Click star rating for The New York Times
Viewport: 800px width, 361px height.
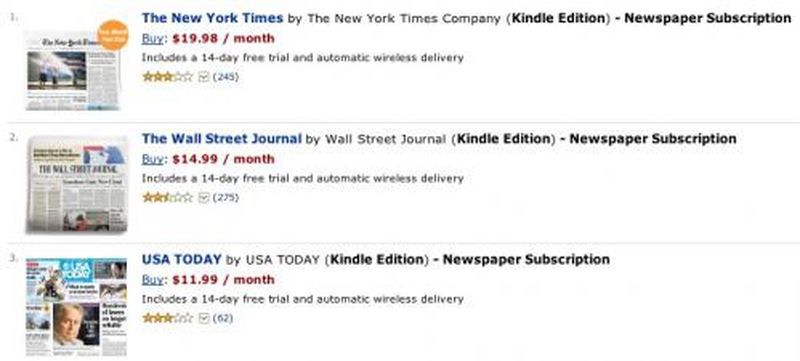pyautogui.click(x=168, y=77)
